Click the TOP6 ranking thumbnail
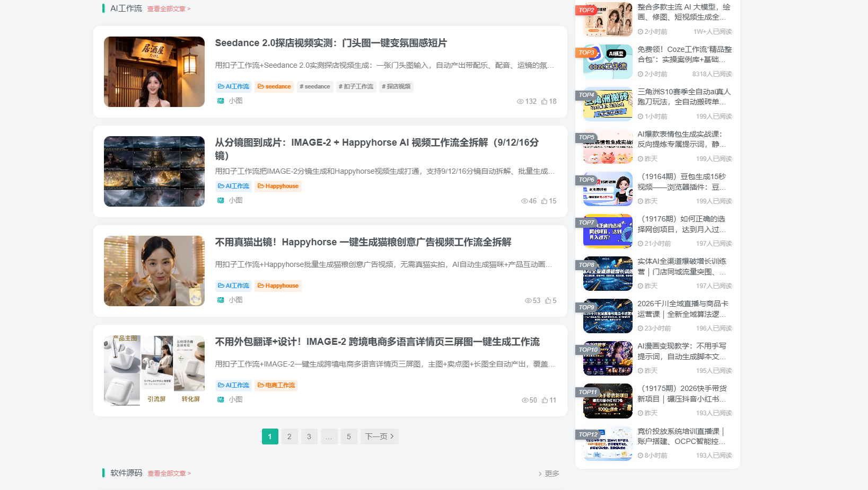The width and height of the screenshot is (868, 490). (x=608, y=189)
